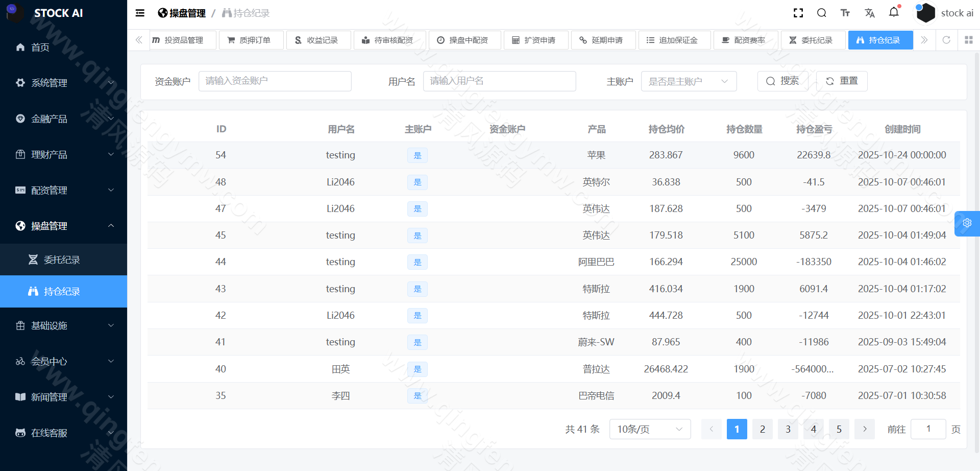Image resolution: width=980 pixels, height=471 pixels.
Task: Click the 用户名 input field
Action: click(x=499, y=81)
